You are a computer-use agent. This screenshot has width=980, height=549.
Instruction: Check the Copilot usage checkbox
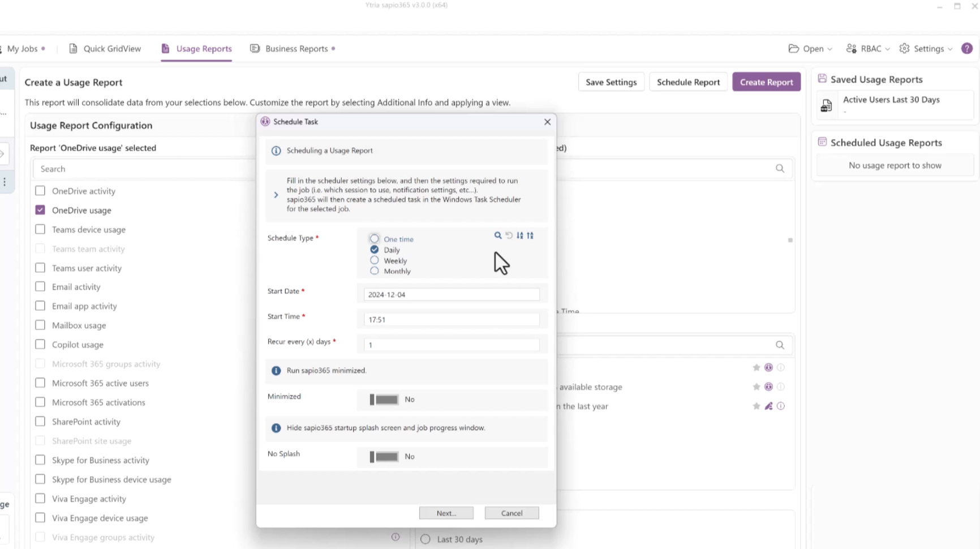tap(40, 344)
